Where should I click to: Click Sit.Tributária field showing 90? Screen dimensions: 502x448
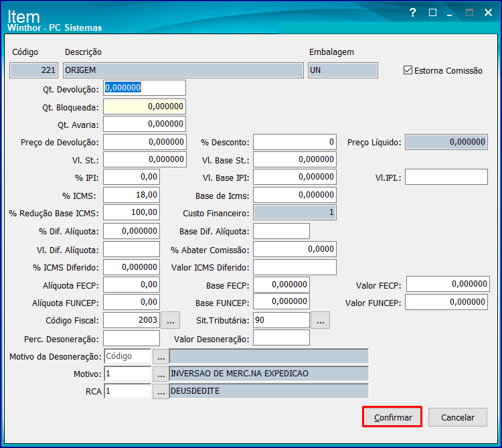(x=281, y=320)
